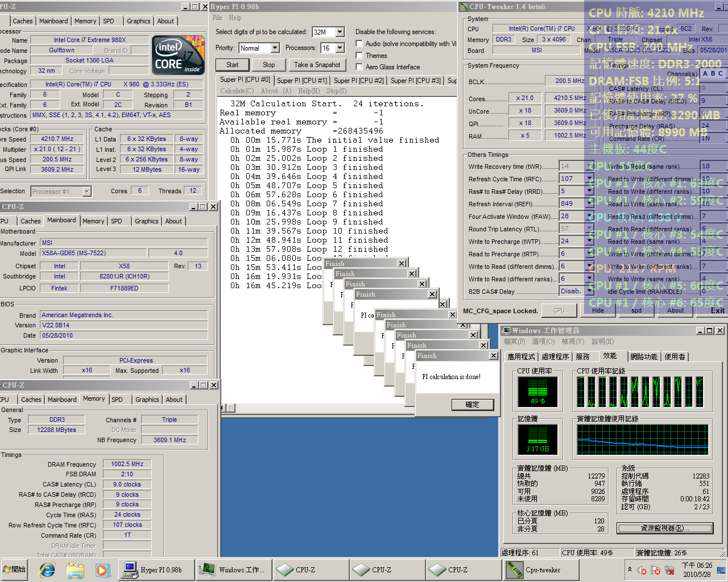Click 資源監視器(R)... button in Task Manager
728x582 pixels.
click(665, 528)
